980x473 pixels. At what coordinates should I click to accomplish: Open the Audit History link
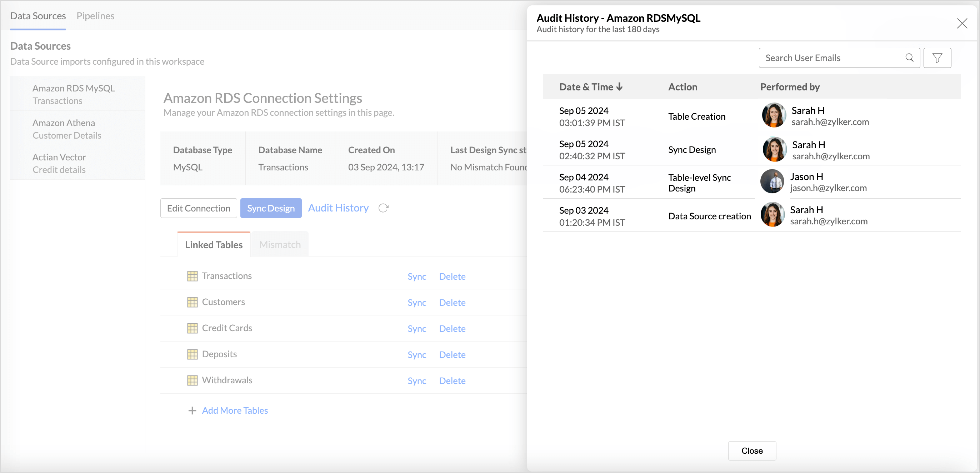tap(338, 208)
